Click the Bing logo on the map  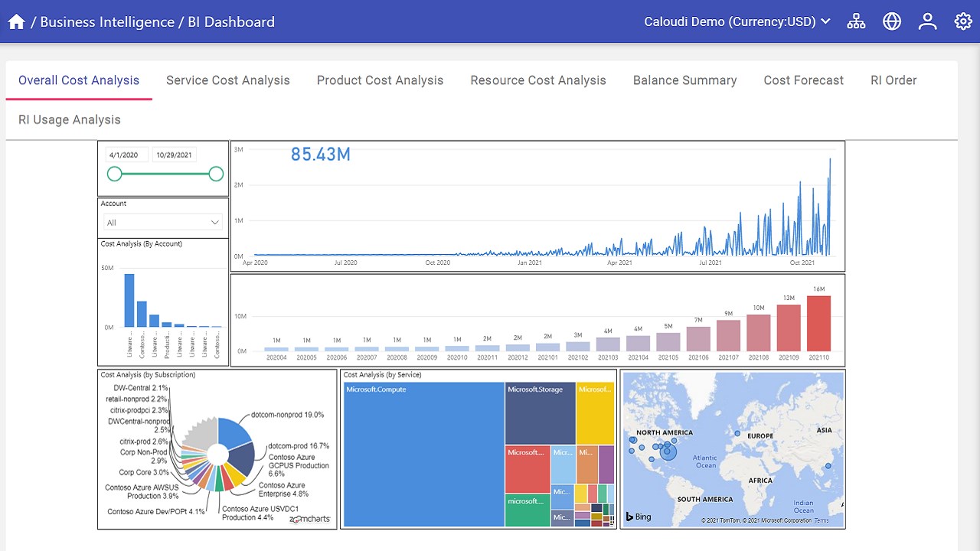tap(639, 517)
